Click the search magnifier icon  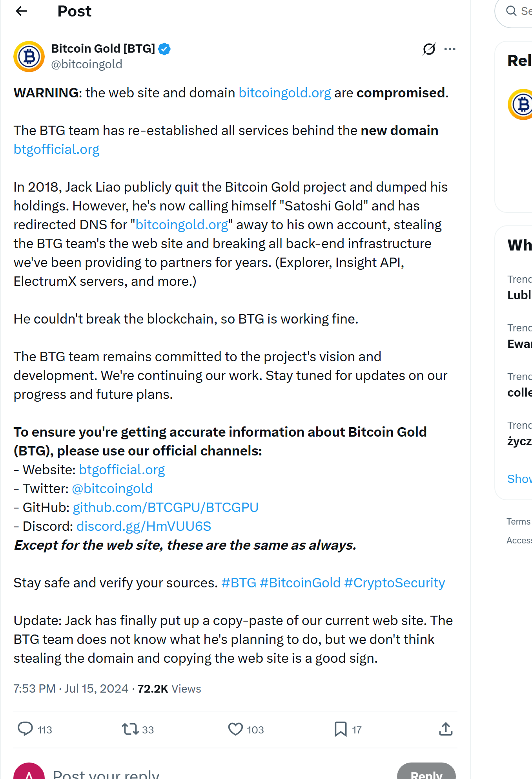tap(510, 11)
